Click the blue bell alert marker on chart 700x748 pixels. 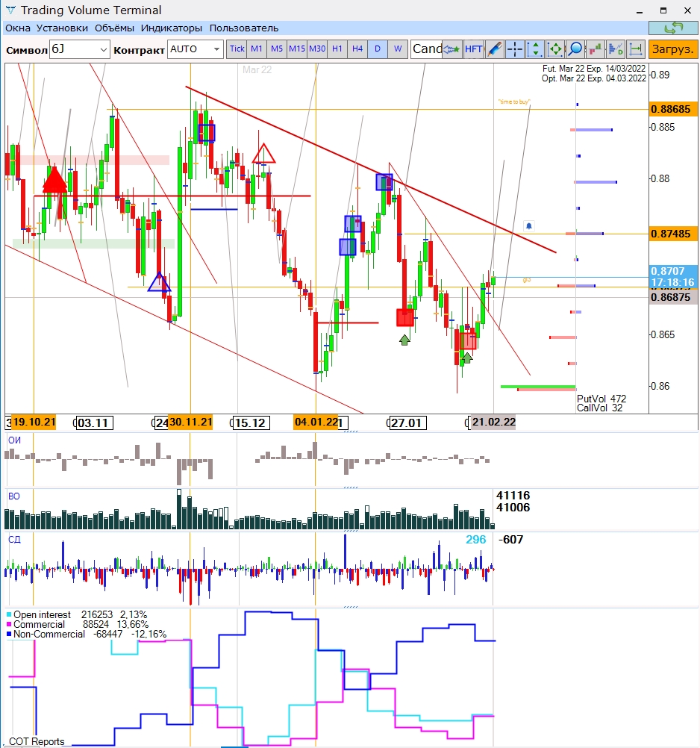pos(529,225)
